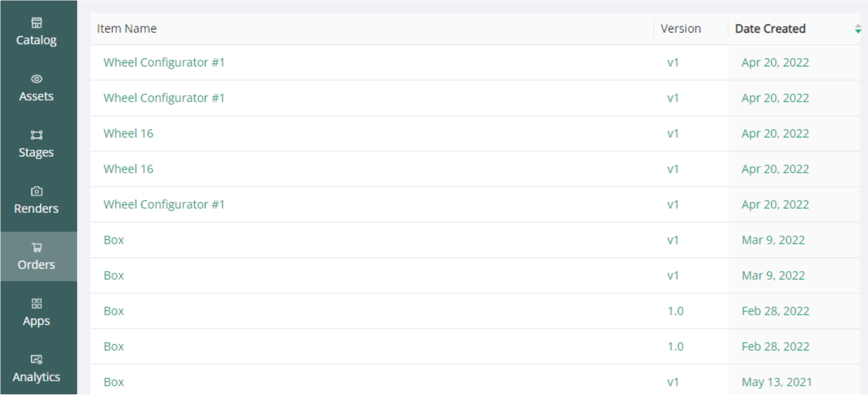This screenshot has height=399, width=868.
Task: Click the Assets eye icon
Action: (36, 79)
